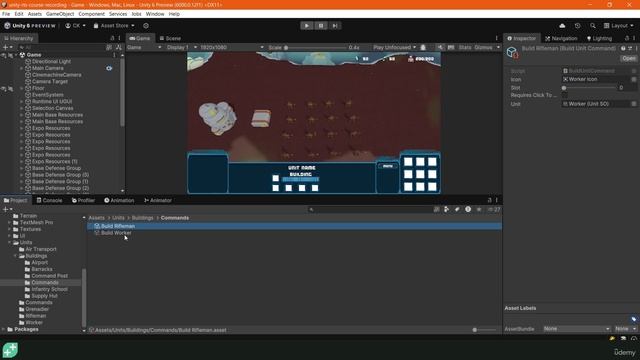Click the Search by Type icon in Project

(x=447, y=210)
